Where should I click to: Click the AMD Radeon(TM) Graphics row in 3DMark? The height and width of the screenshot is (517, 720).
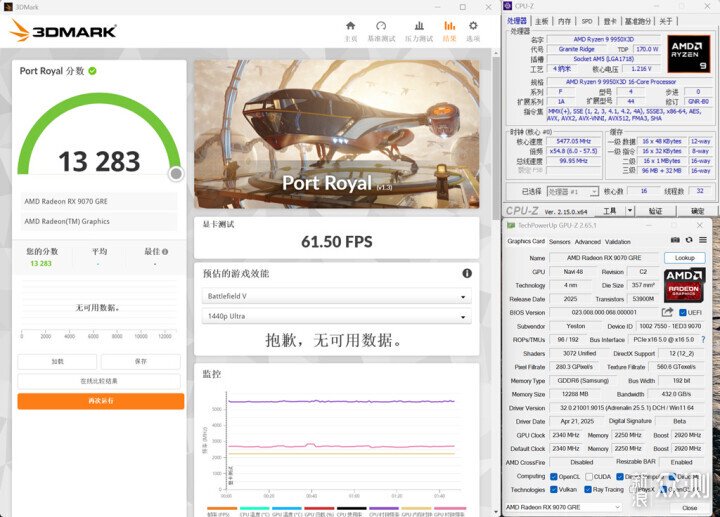(99, 221)
